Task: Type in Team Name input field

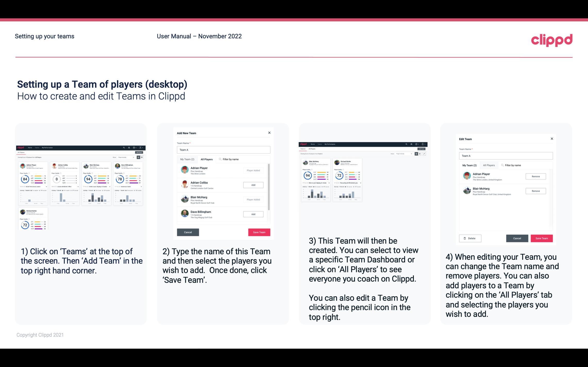Action: (223, 149)
